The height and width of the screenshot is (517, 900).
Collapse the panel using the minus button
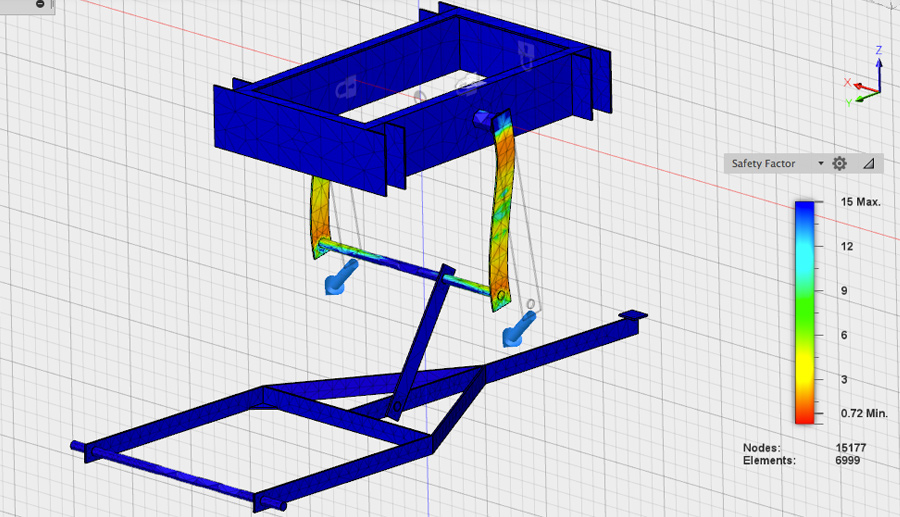[40, 4]
